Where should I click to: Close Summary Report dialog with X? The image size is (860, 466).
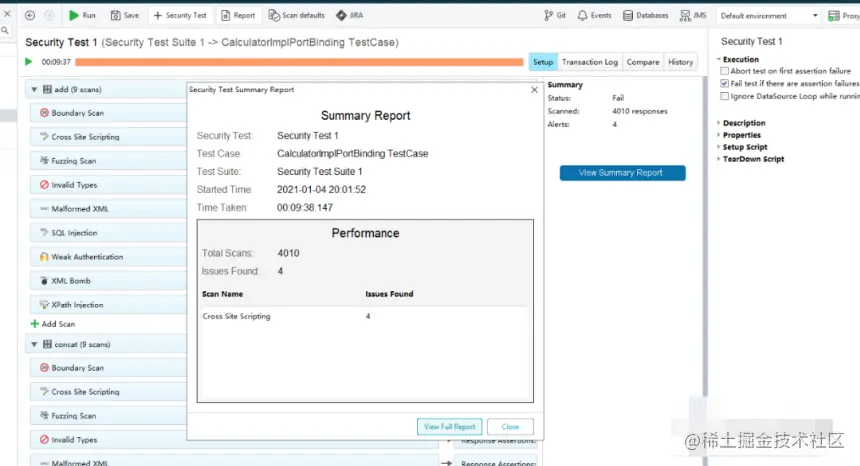coord(534,89)
